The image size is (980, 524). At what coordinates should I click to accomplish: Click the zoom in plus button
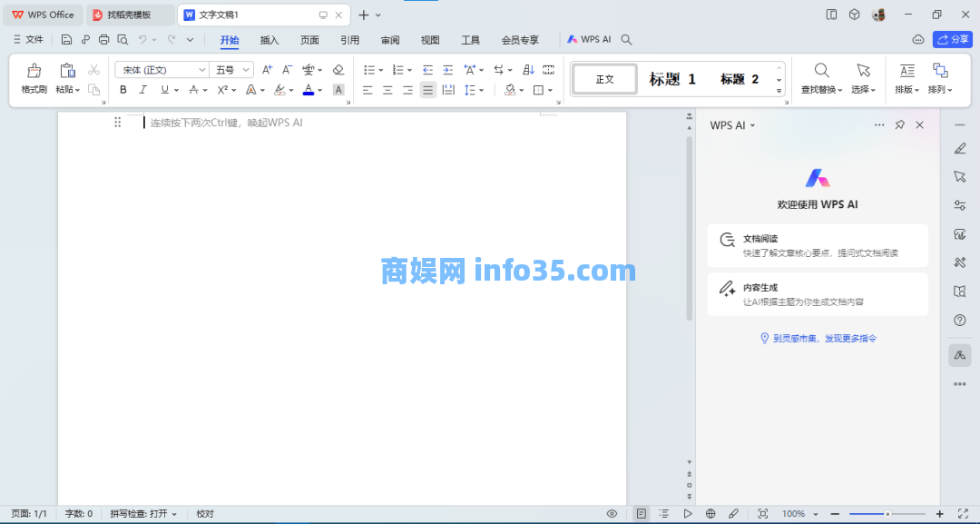tap(939, 513)
